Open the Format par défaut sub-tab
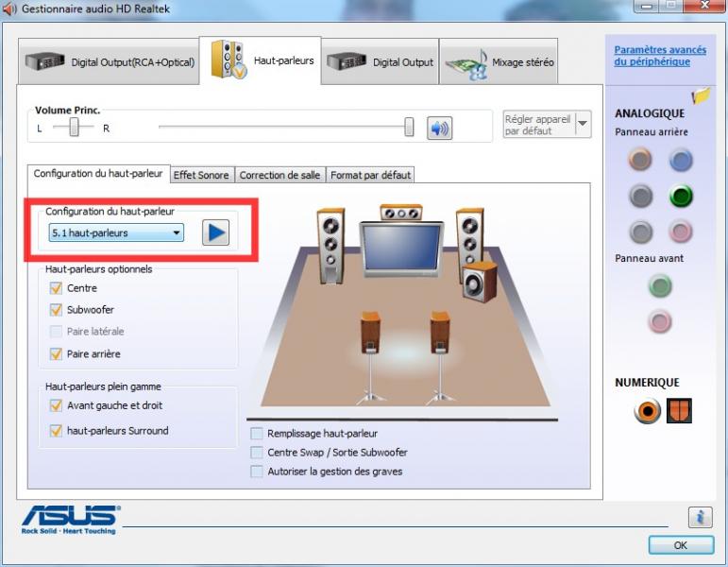This screenshot has width=728, height=567. 370,175
